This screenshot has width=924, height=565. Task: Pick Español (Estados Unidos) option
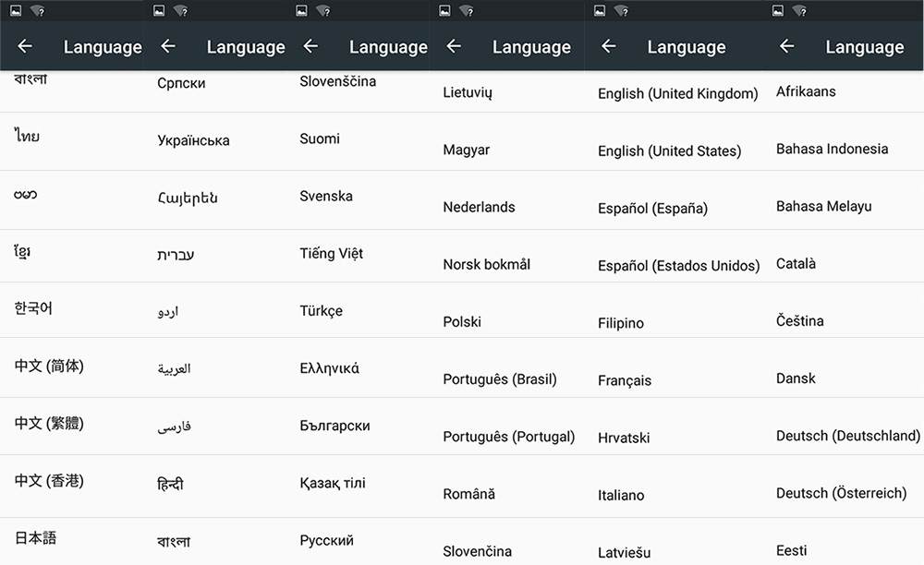coord(678,266)
